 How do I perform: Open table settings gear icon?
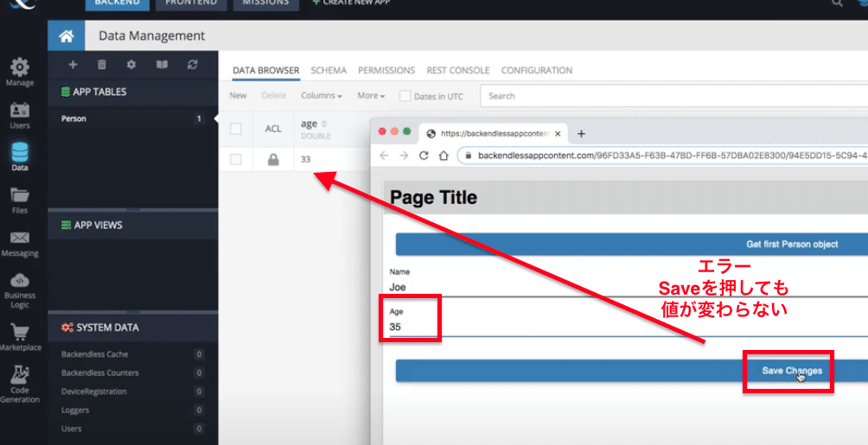coord(131,65)
